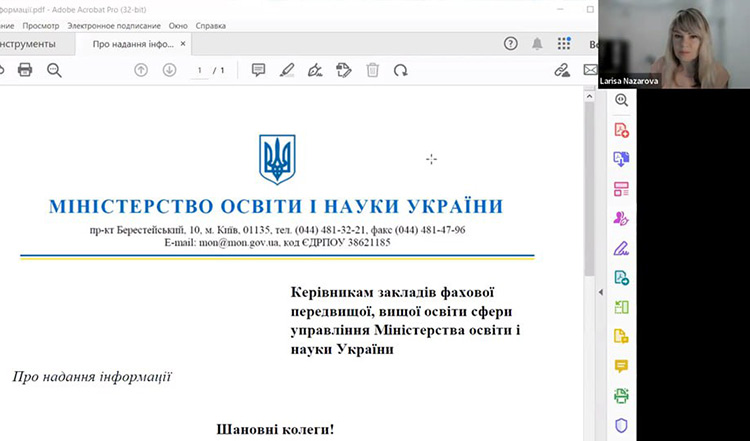The image size is (750, 441).
Task: Click the current page number field
Action: click(x=201, y=70)
